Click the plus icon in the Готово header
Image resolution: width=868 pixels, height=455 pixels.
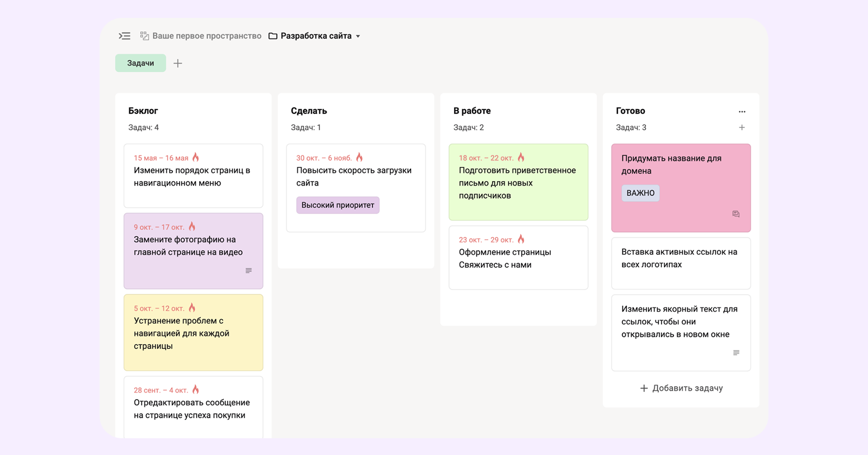tap(742, 127)
